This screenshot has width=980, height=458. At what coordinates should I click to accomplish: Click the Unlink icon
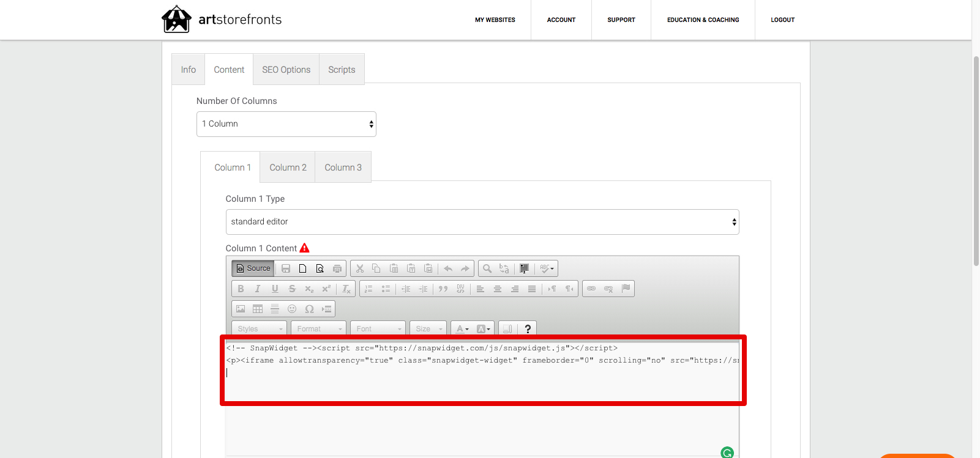(x=608, y=289)
